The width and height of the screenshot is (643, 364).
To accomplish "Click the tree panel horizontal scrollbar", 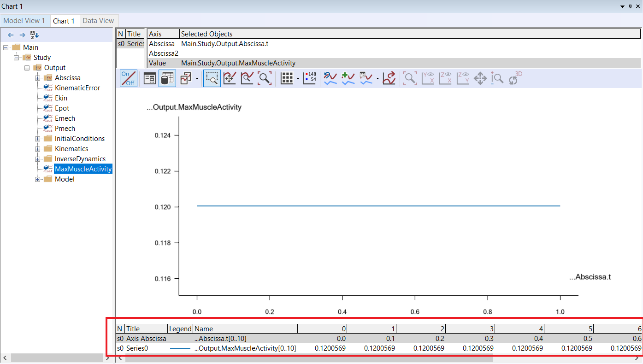I will tap(57, 358).
